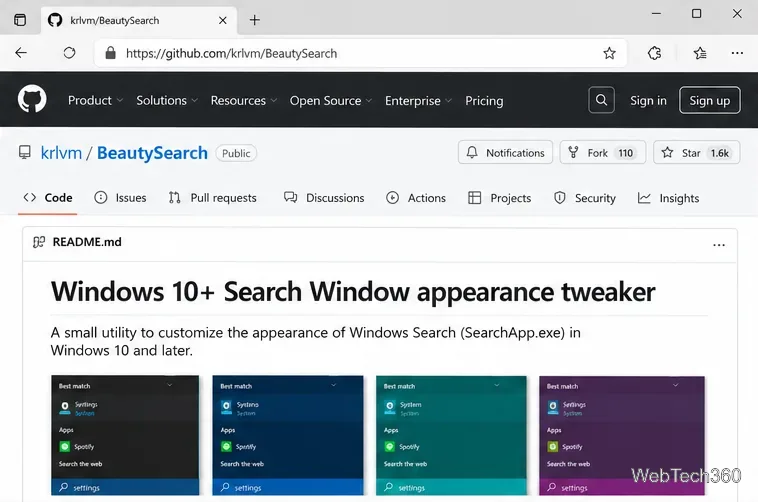758x502 pixels.
Task: Go back with the browser back arrow
Action: pyautogui.click(x=21, y=53)
